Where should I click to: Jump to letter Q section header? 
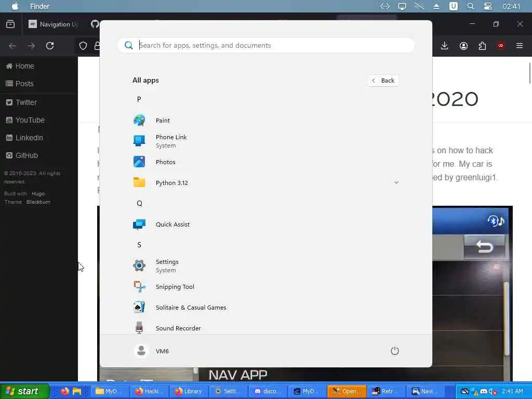point(139,203)
